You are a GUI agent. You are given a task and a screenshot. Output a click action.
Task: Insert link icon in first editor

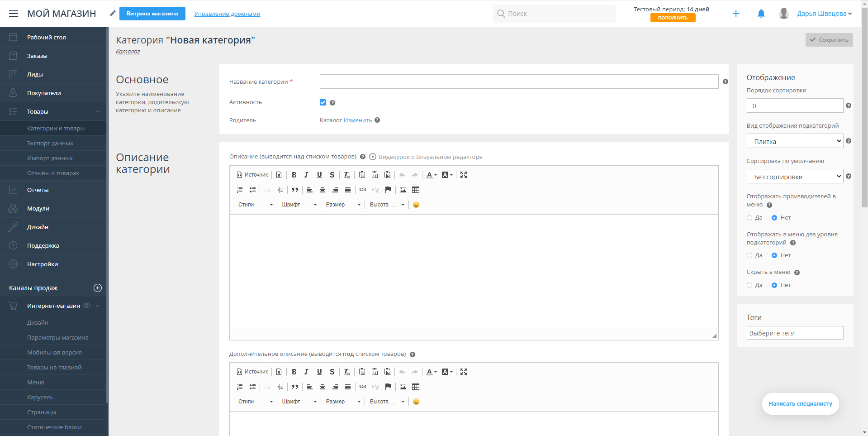click(x=363, y=190)
